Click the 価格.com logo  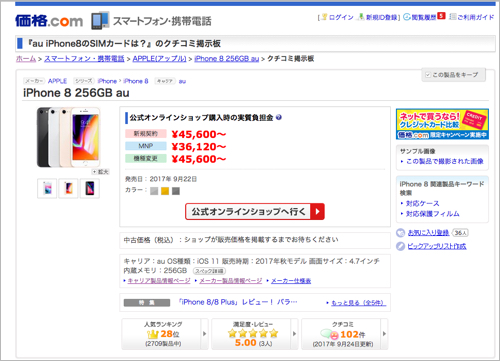pos(49,21)
